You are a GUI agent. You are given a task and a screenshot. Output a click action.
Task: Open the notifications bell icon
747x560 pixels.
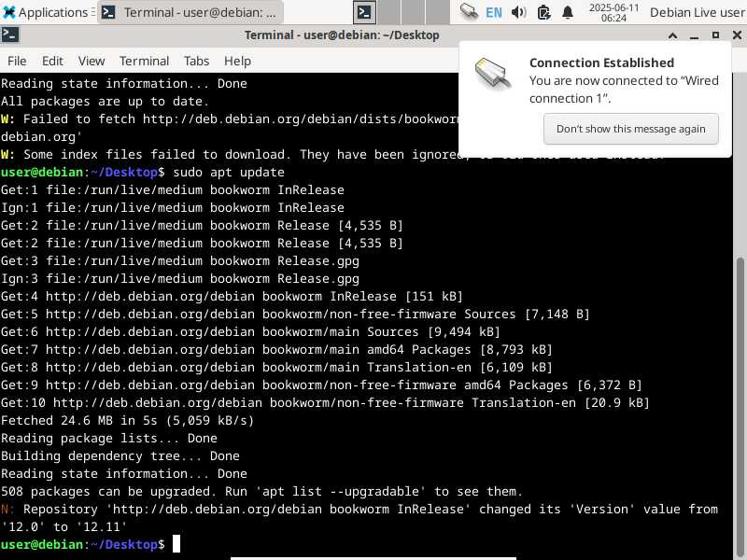(x=568, y=12)
